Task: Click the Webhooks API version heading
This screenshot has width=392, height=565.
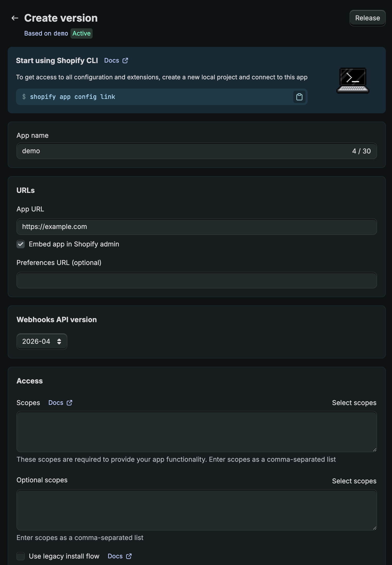Action: 57,320
